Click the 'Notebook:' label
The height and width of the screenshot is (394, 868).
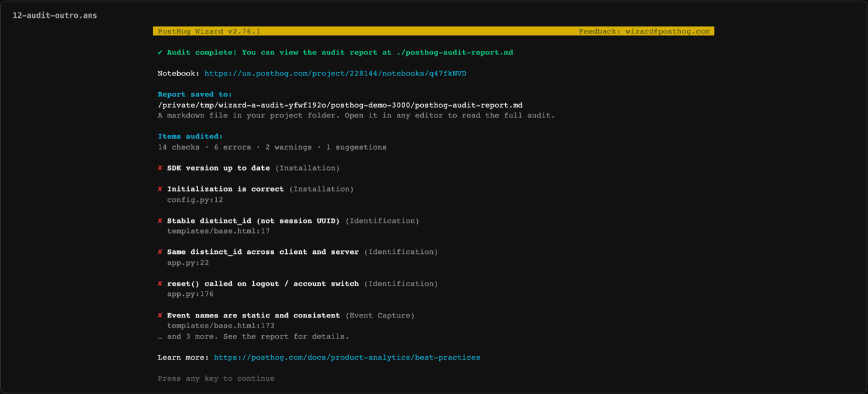pos(178,74)
